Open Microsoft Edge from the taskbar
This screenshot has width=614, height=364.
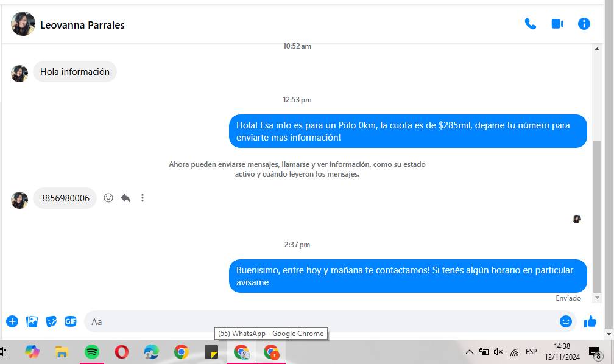click(x=152, y=352)
